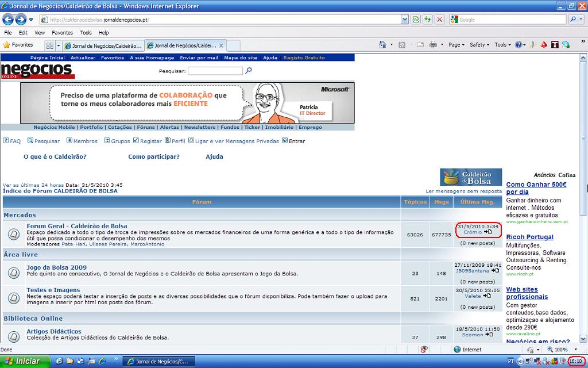Viewport: 588px width, 368px height.
Task: Go back with the Back arrow button
Action: point(8,19)
